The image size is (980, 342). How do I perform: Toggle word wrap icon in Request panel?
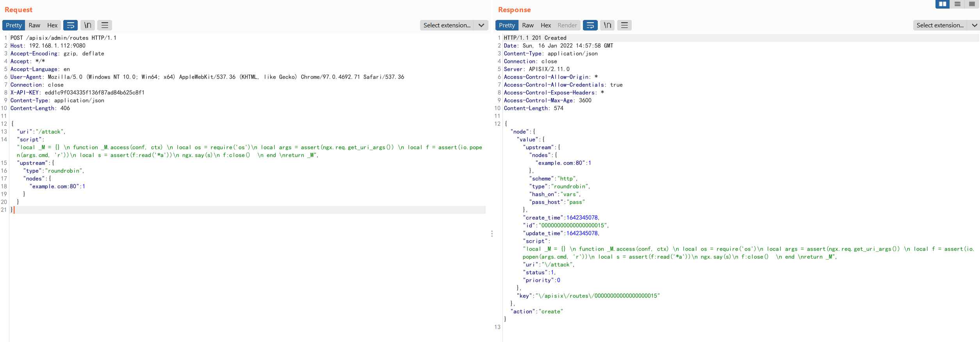click(71, 25)
